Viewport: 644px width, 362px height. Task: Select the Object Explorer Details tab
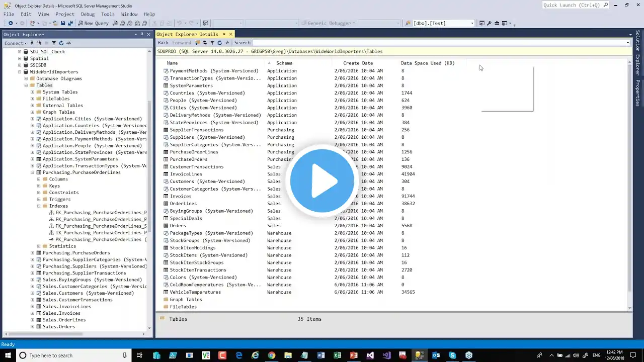coord(187,34)
